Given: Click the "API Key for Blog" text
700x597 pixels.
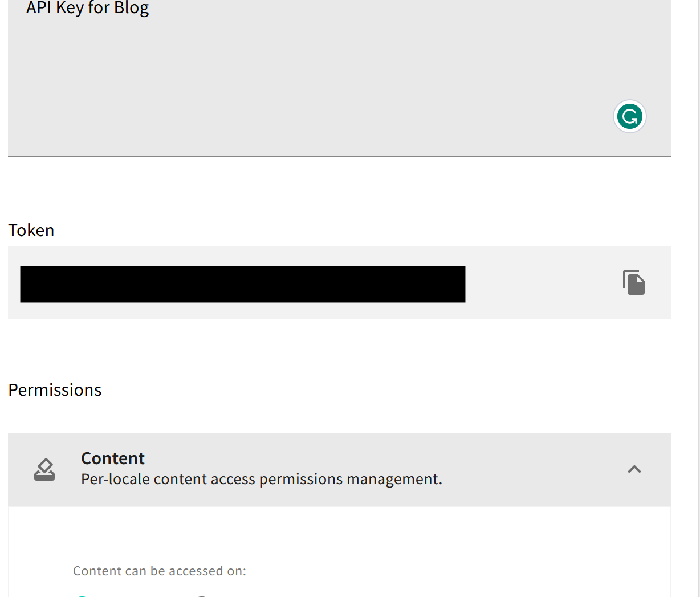Looking at the screenshot, I should point(88,8).
